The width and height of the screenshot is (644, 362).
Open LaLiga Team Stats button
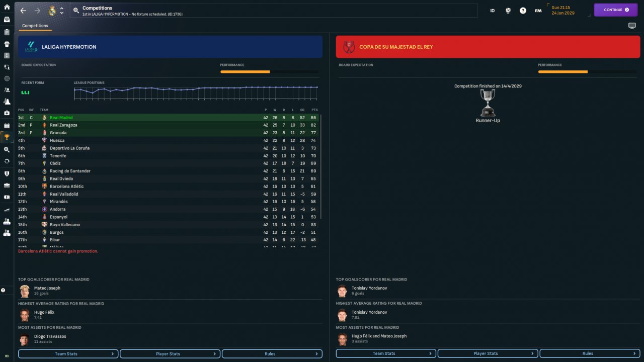click(68, 353)
